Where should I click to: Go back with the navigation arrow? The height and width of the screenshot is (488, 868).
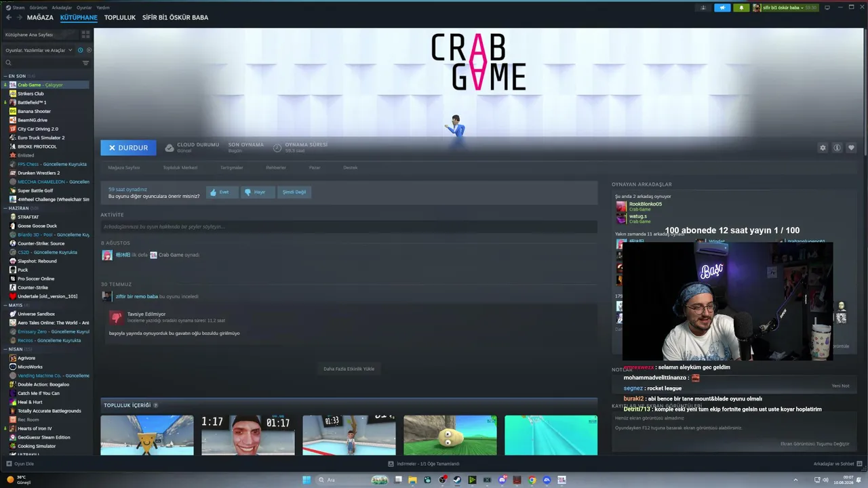pos(9,18)
